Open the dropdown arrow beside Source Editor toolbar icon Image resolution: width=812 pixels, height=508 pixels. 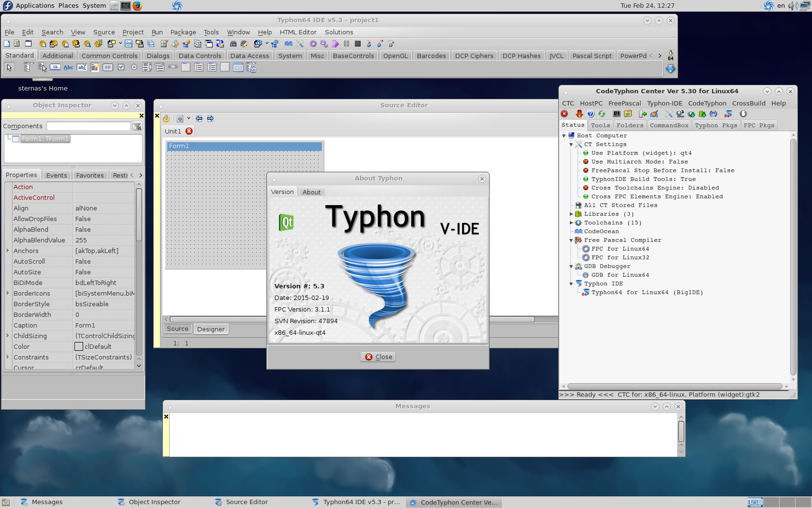tap(188, 119)
